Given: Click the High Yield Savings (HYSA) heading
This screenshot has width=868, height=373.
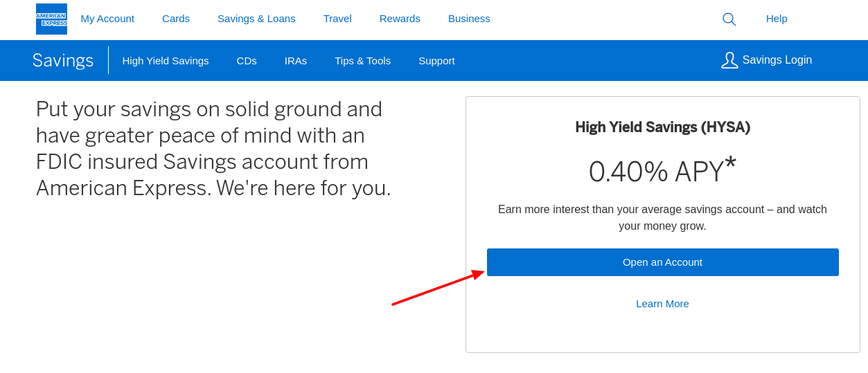Looking at the screenshot, I should [x=663, y=127].
